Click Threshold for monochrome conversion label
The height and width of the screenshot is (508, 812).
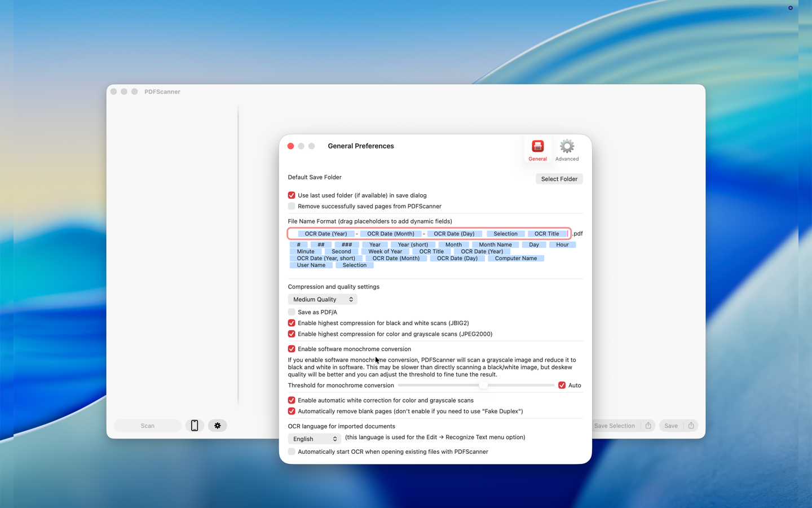coord(341,386)
